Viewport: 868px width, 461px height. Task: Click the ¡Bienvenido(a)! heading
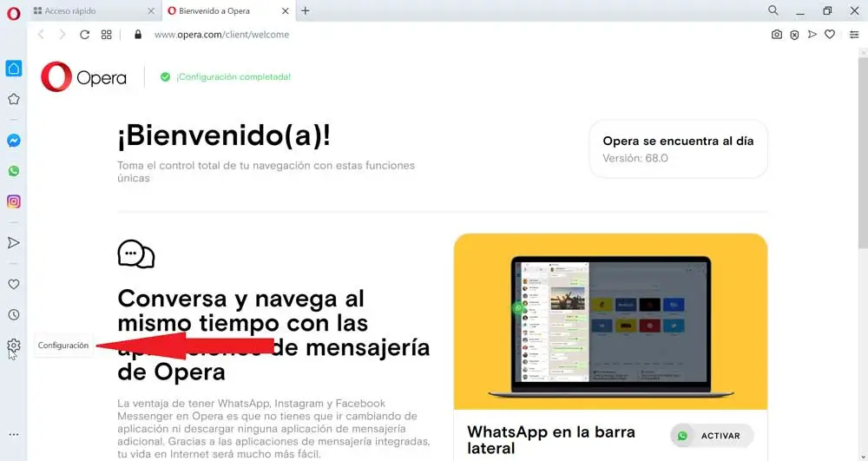click(x=224, y=135)
